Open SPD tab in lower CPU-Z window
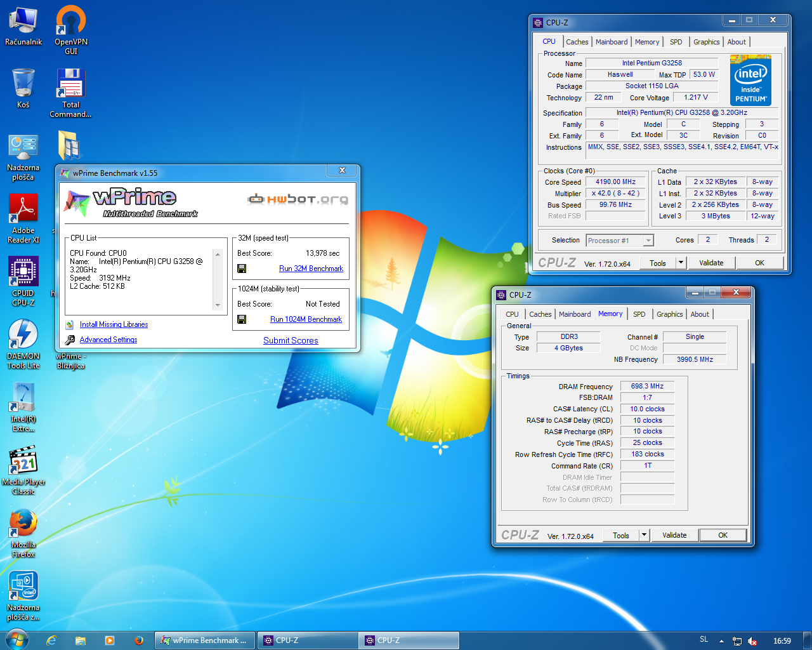The width and height of the screenshot is (812, 650). tap(639, 314)
